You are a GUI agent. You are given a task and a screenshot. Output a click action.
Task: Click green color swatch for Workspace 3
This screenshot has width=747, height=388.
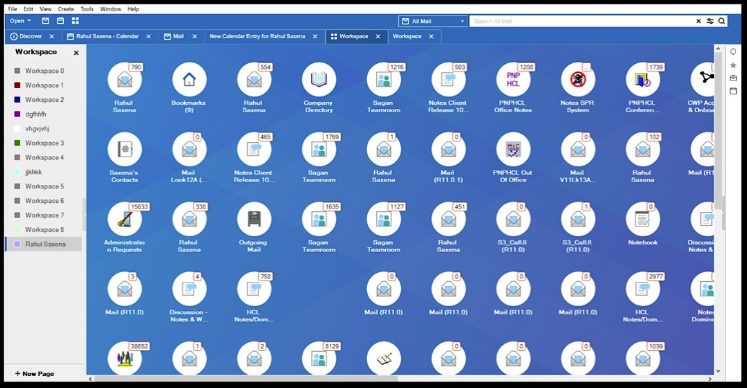click(x=17, y=143)
